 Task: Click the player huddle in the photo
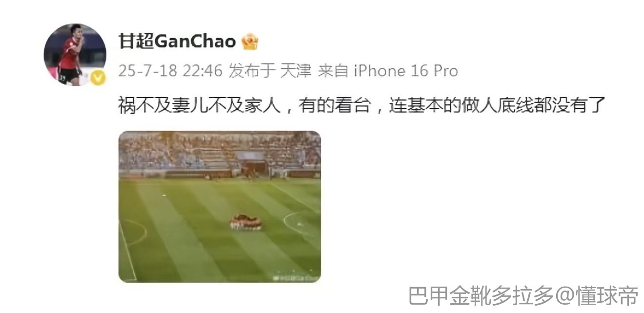(246, 223)
